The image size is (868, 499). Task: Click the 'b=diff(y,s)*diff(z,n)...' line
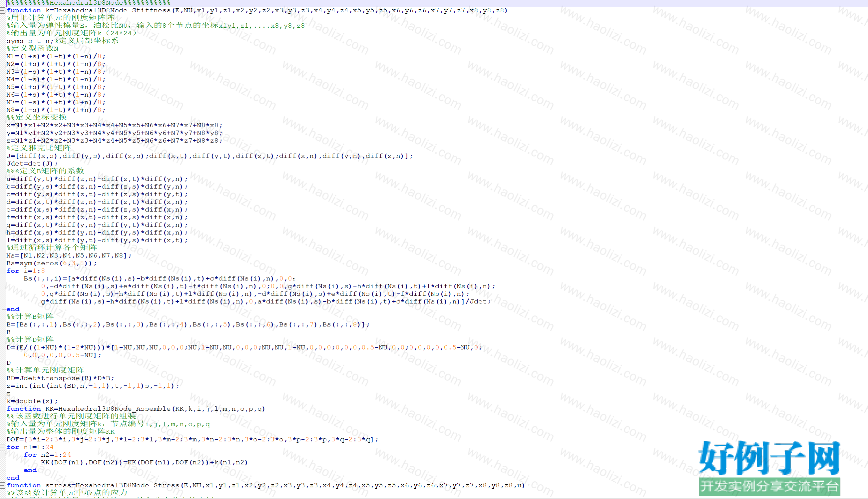coord(97,187)
